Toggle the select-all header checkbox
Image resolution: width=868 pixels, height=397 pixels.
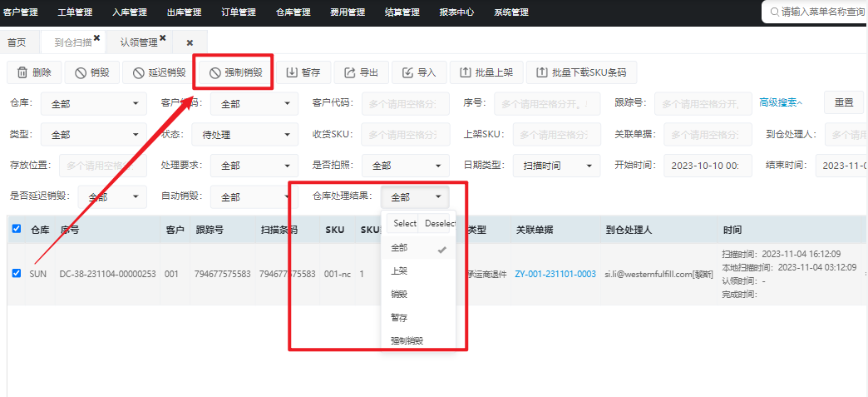[x=17, y=228]
